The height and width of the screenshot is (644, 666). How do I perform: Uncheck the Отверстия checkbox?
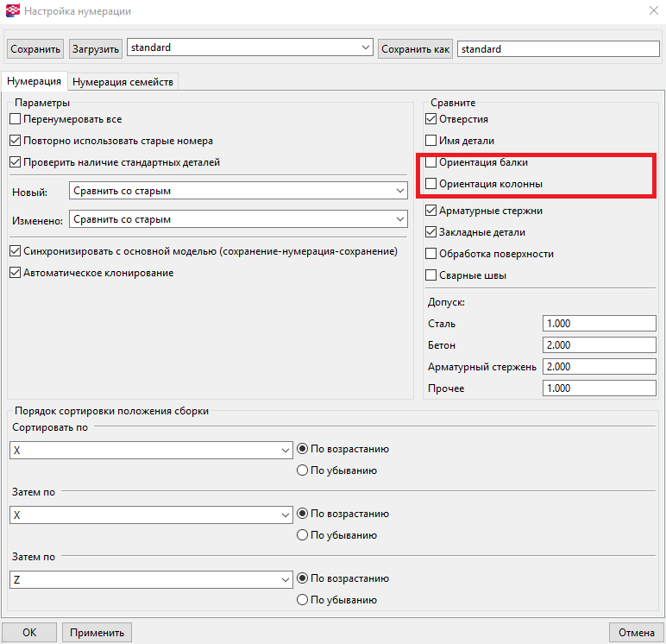pyautogui.click(x=431, y=119)
